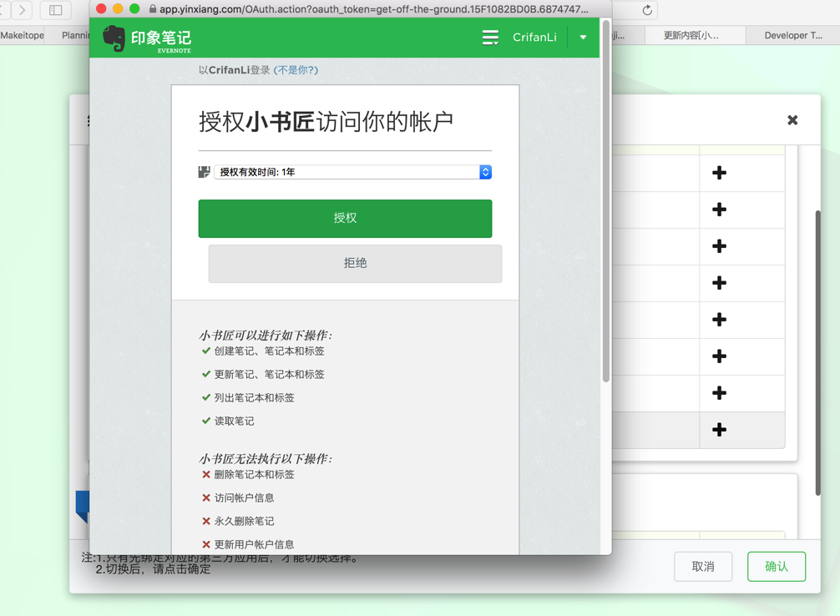Click the '不是你?' link
The image size is (840, 616).
click(296, 70)
